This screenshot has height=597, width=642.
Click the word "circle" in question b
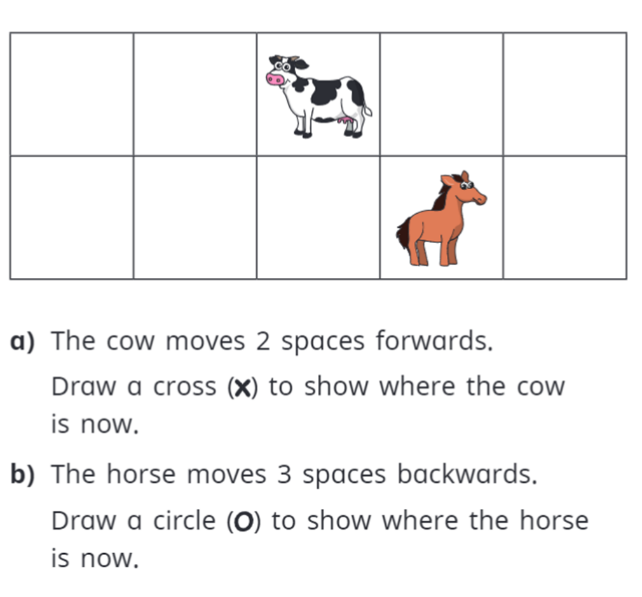(x=185, y=521)
